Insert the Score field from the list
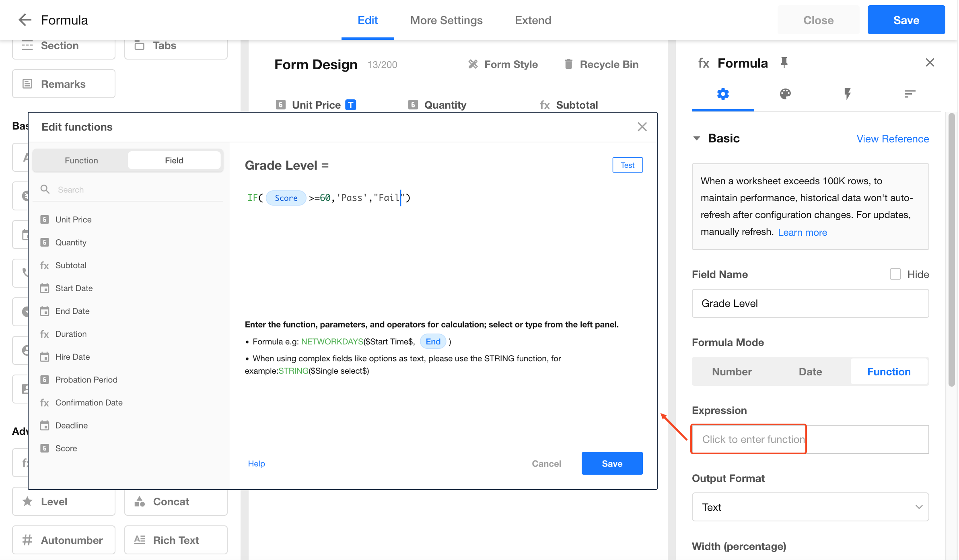The width and height of the screenshot is (959, 560). tap(66, 448)
